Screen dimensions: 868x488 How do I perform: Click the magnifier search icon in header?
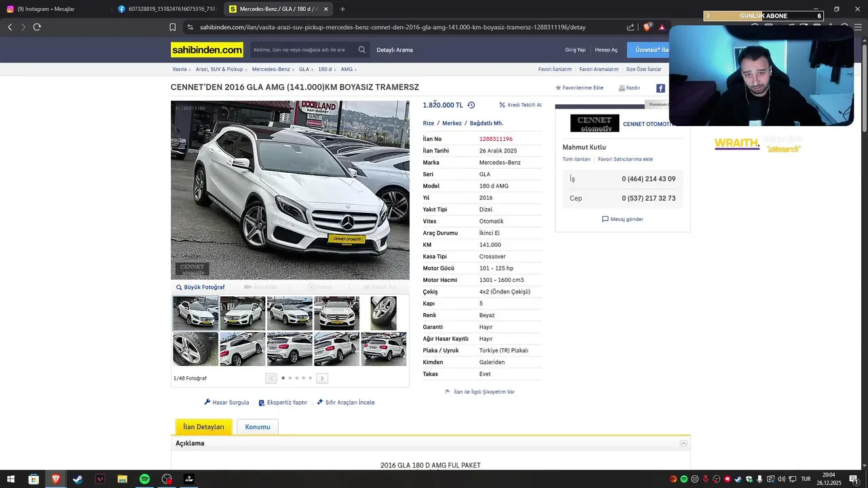click(x=362, y=49)
